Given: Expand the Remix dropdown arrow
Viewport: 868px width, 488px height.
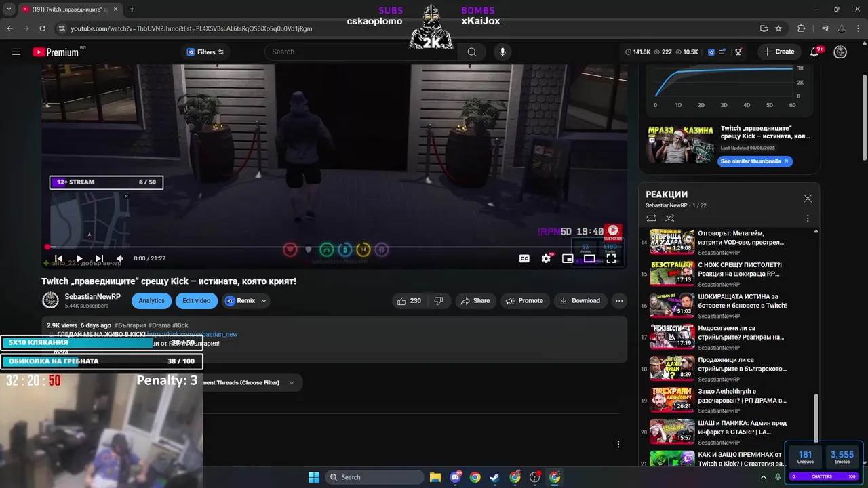Looking at the screenshot, I should pyautogui.click(x=264, y=301).
